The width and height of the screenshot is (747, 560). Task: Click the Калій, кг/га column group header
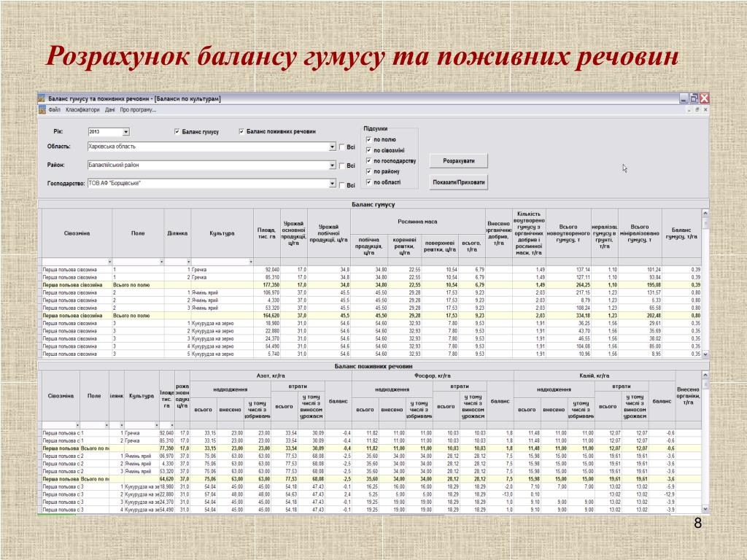(x=595, y=376)
